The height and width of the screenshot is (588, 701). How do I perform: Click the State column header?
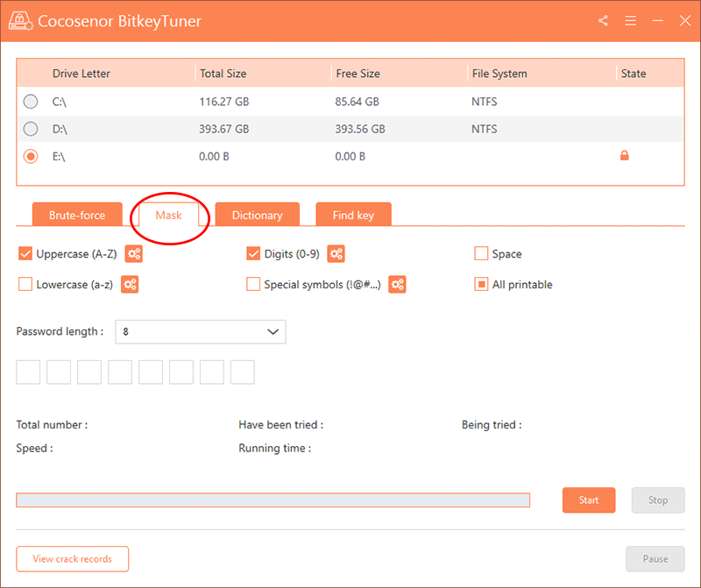pyautogui.click(x=633, y=74)
